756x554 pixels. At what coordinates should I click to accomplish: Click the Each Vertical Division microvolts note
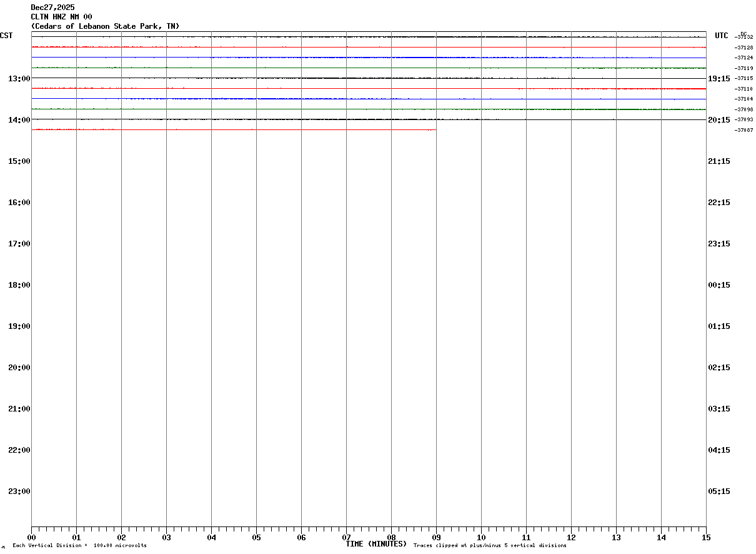pyautogui.click(x=79, y=546)
